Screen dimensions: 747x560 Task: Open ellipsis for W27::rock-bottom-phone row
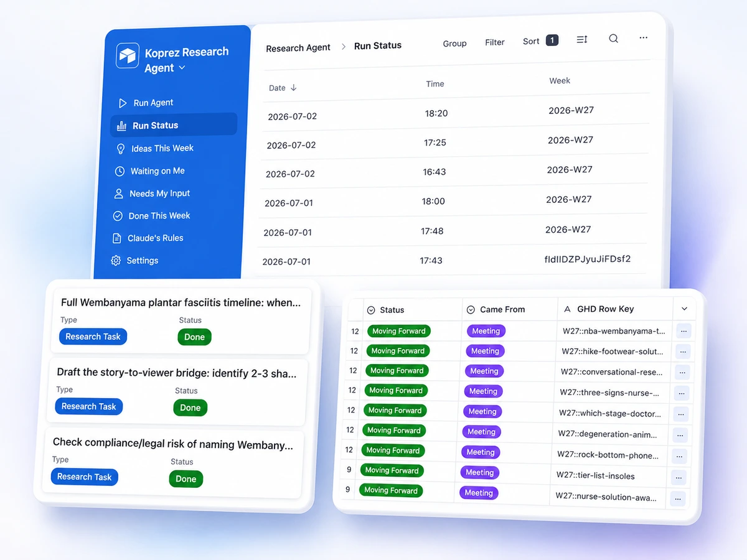click(680, 456)
